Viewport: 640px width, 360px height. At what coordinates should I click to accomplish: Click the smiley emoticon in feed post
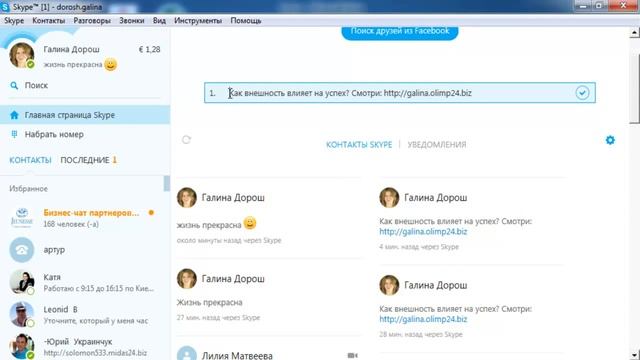tap(250, 224)
